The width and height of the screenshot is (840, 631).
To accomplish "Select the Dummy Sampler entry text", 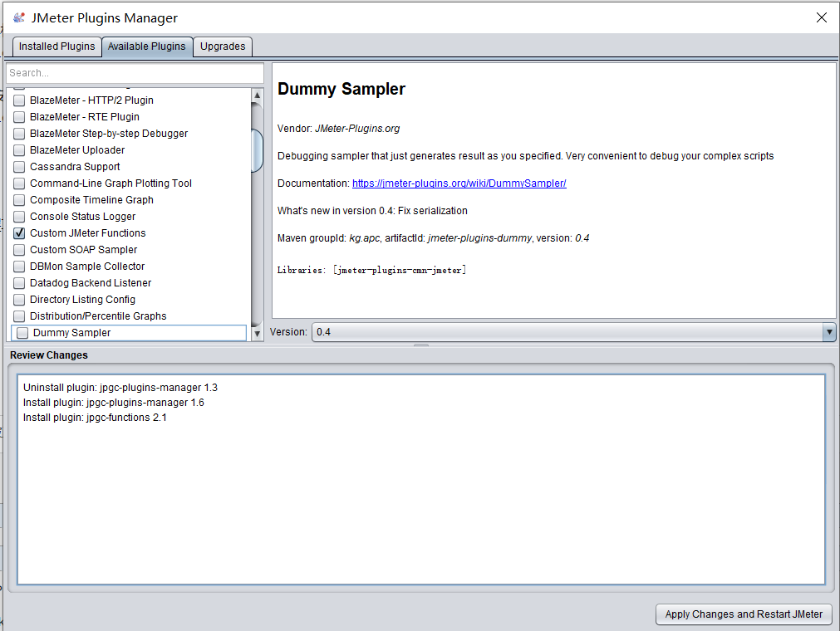I will coord(71,333).
